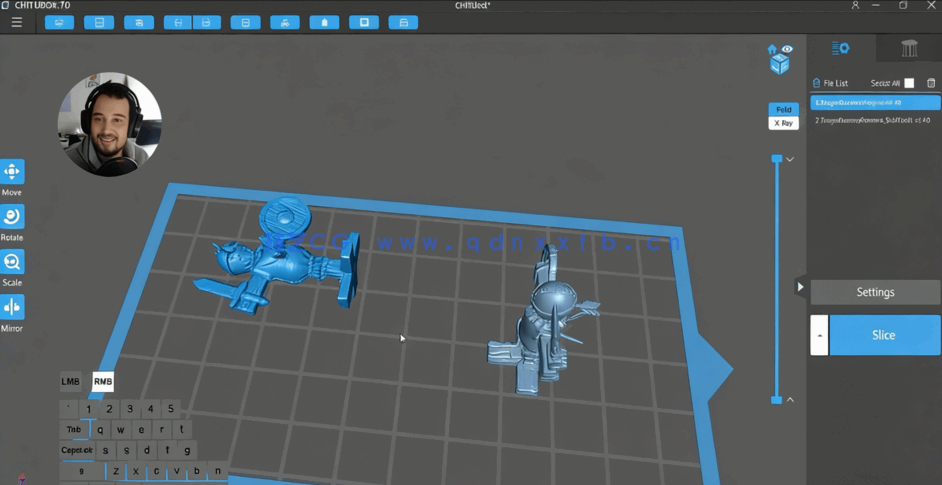Select the second file in the list

click(875, 120)
